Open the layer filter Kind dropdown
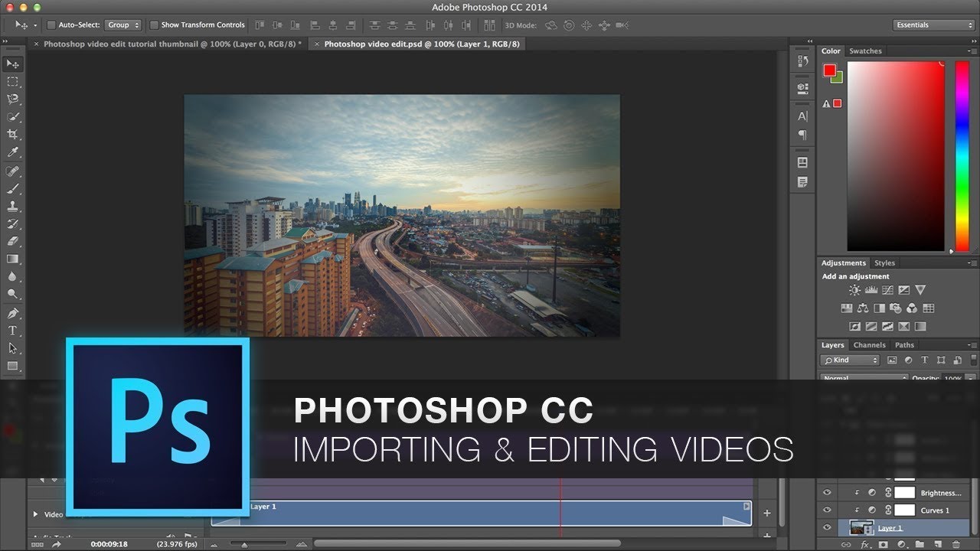The height and width of the screenshot is (551, 980). pyautogui.click(x=850, y=360)
